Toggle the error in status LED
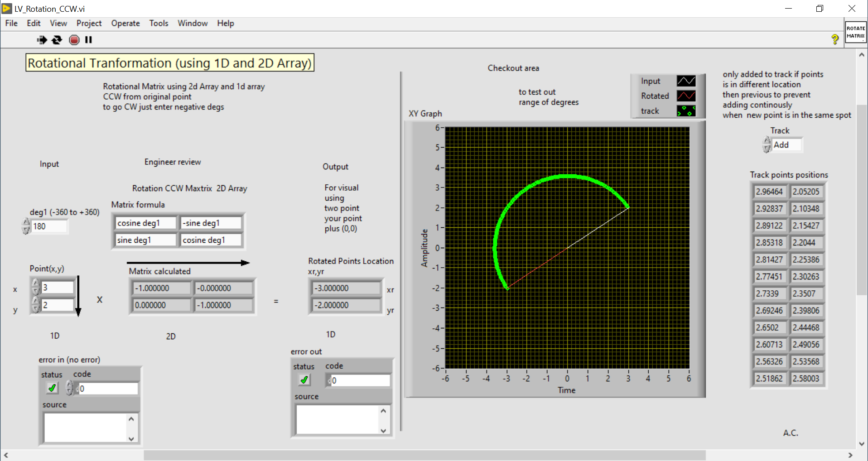Image resolution: width=868 pixels, height=461 pixels. pyautogui.click(x=51, y=388)
